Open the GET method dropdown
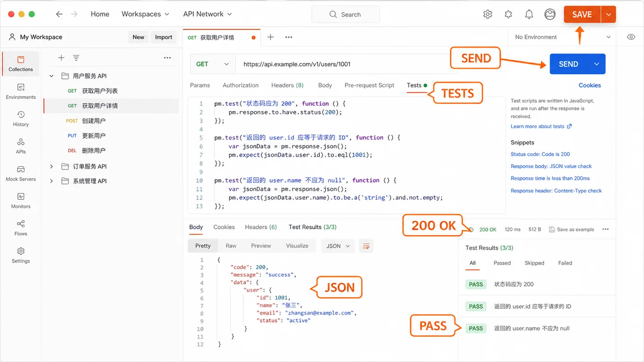Screen dimensions: 644x362 (213, 64)
